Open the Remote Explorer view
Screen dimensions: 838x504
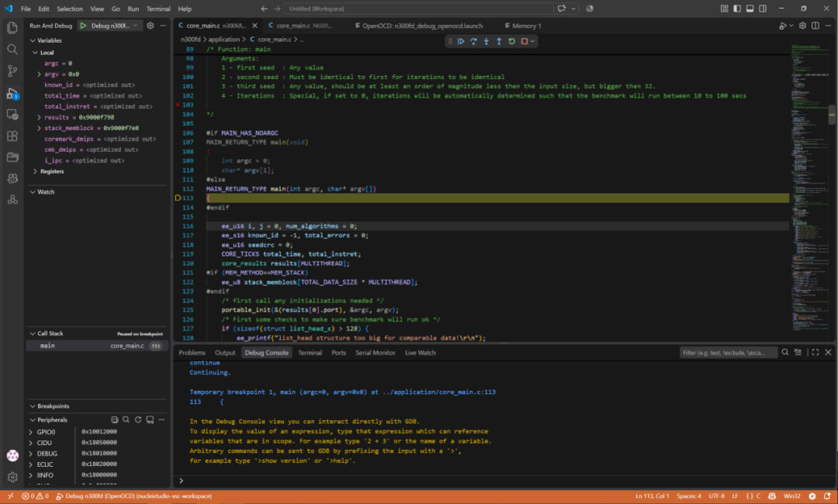(12, 115)
